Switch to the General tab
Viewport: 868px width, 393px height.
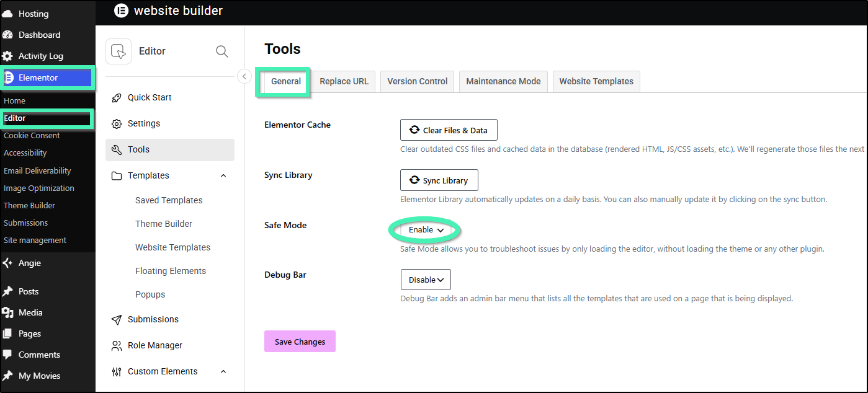(x=286, y=81)
